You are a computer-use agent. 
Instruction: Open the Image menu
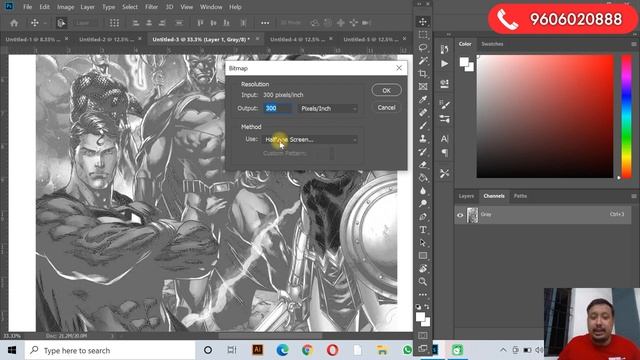pos(65,7)
